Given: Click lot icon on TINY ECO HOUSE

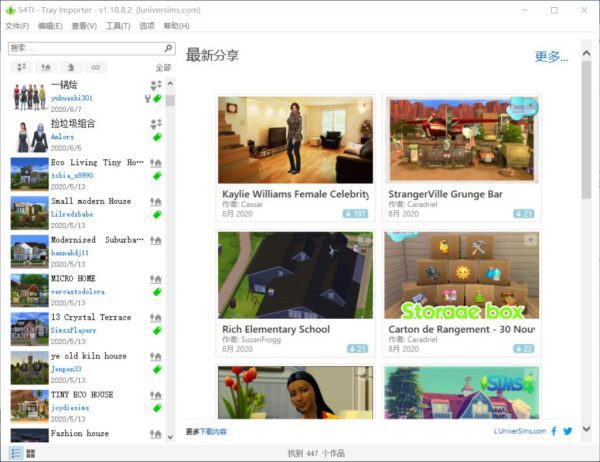Looking at the screenshot, I should pos(156,395).
